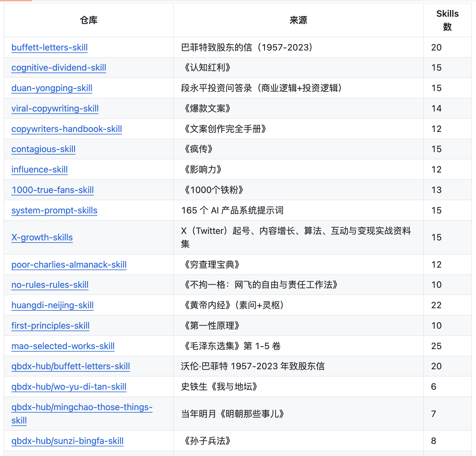This screenshot has width=476, height=456.
Task: Open the influence-skill link
Action: (39, 169)
